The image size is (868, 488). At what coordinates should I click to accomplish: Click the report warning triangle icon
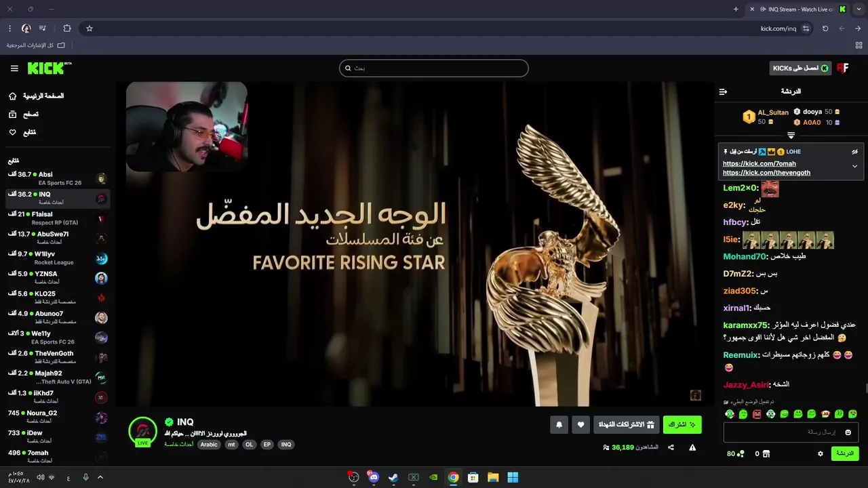pyautogui.click(x=692, y=447)
